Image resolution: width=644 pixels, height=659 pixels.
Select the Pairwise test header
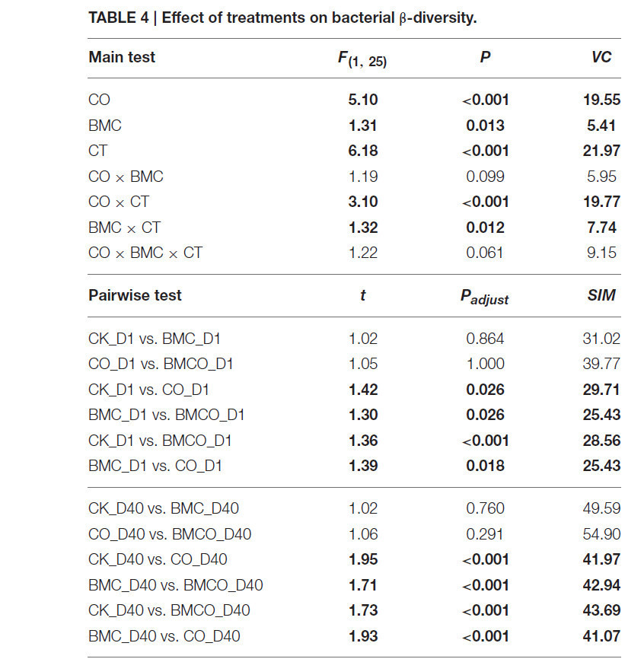(x=135, y=295)
